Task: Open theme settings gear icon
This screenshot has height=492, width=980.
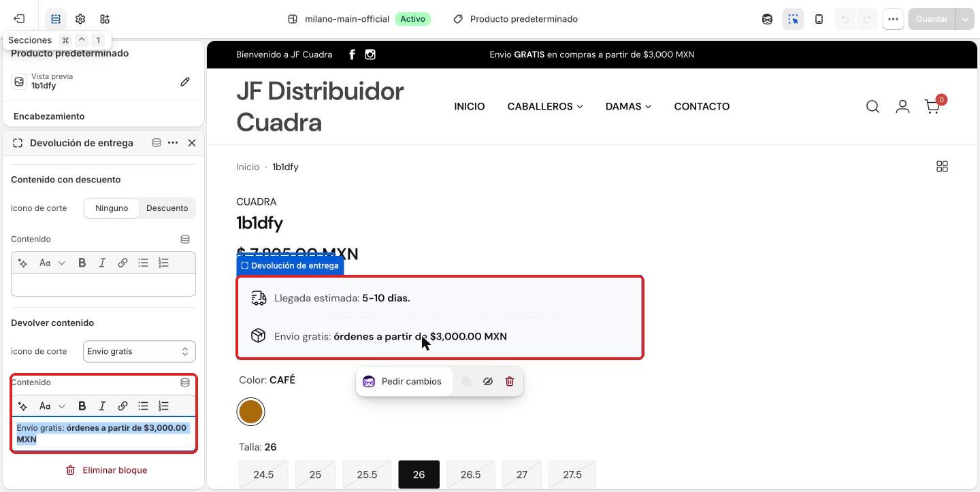Action: pyautogui.click(x=80, y=19)
